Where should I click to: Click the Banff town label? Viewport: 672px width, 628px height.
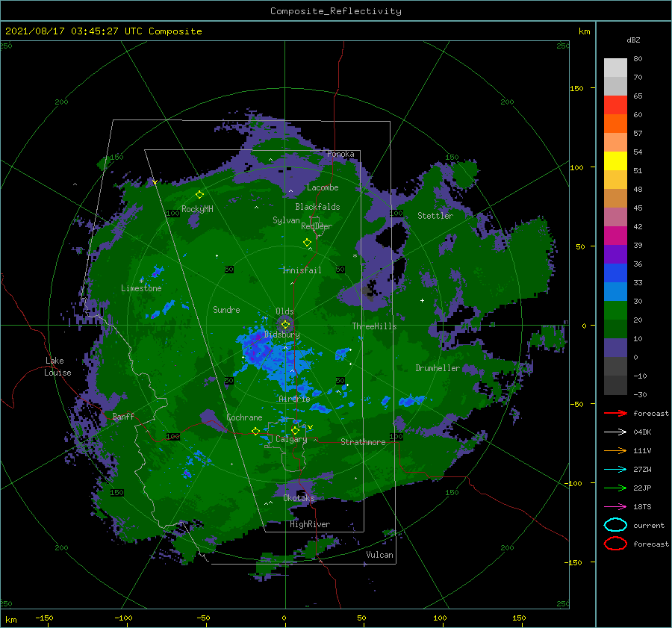[x=123, y=416]
